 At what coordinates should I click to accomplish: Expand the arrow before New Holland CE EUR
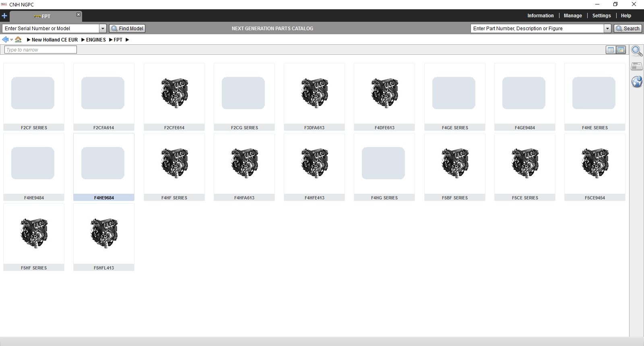click(x=29, y=40)
